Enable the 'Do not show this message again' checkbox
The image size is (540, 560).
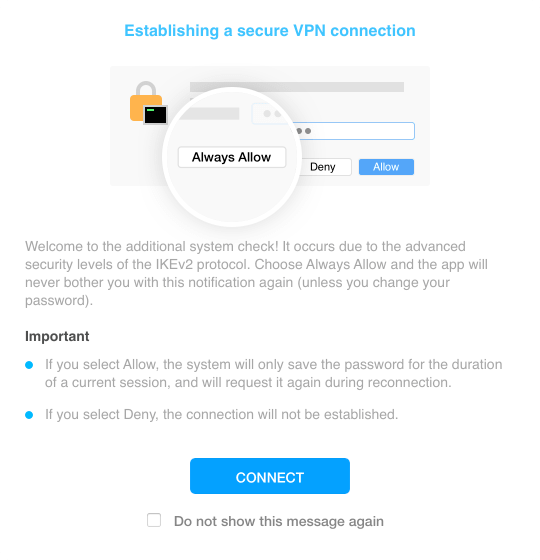pos(154,520)
